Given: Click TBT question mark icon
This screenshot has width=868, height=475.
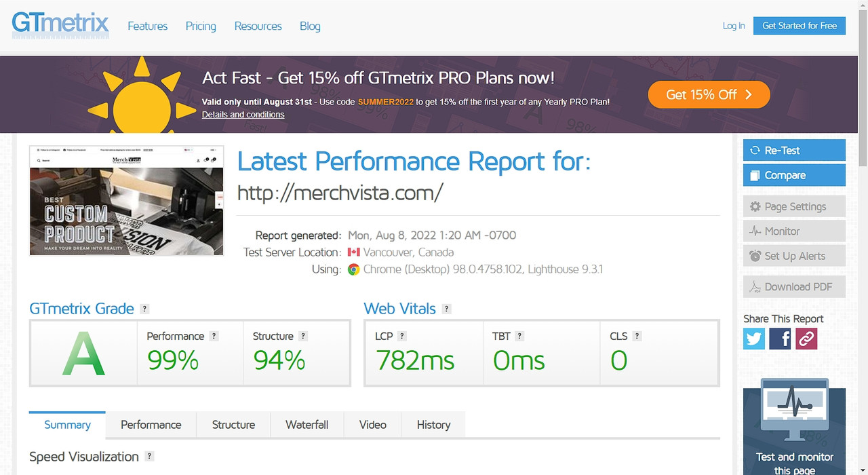Looking at the screenshot, I should pos(519,336).
